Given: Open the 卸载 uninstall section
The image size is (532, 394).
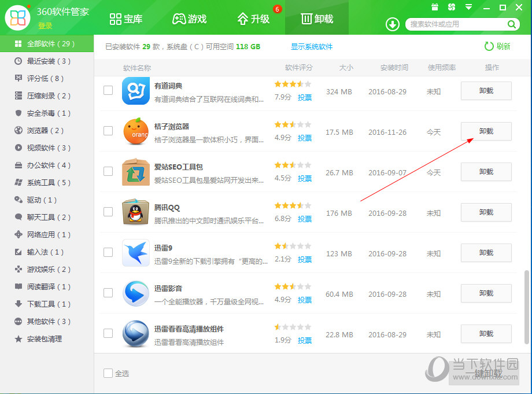Looking at the screenshot, I should click(316, 19).
